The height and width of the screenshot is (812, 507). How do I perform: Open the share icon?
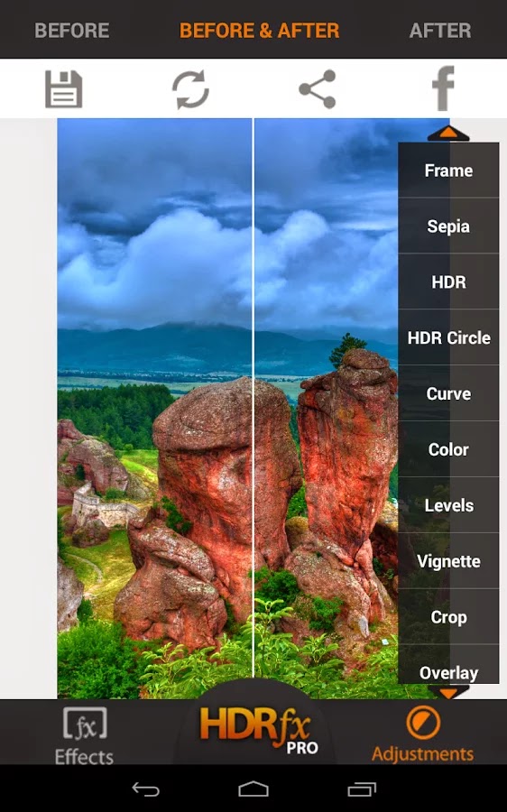(318, 89)
